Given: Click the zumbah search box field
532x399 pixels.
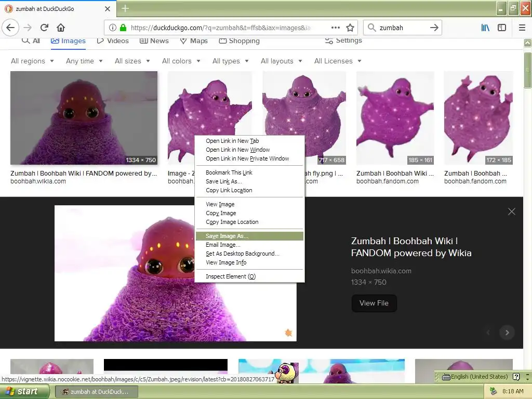Looking at the screenshot, I should (x=402, y=28).
